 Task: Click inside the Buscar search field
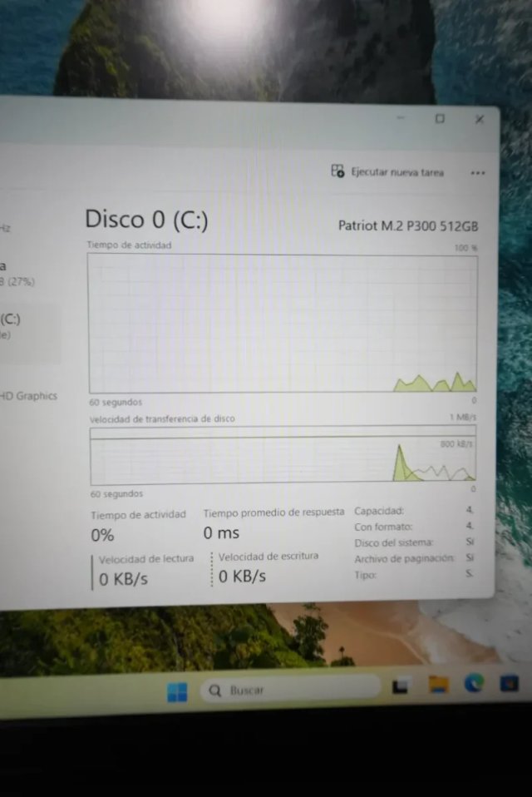290,689
